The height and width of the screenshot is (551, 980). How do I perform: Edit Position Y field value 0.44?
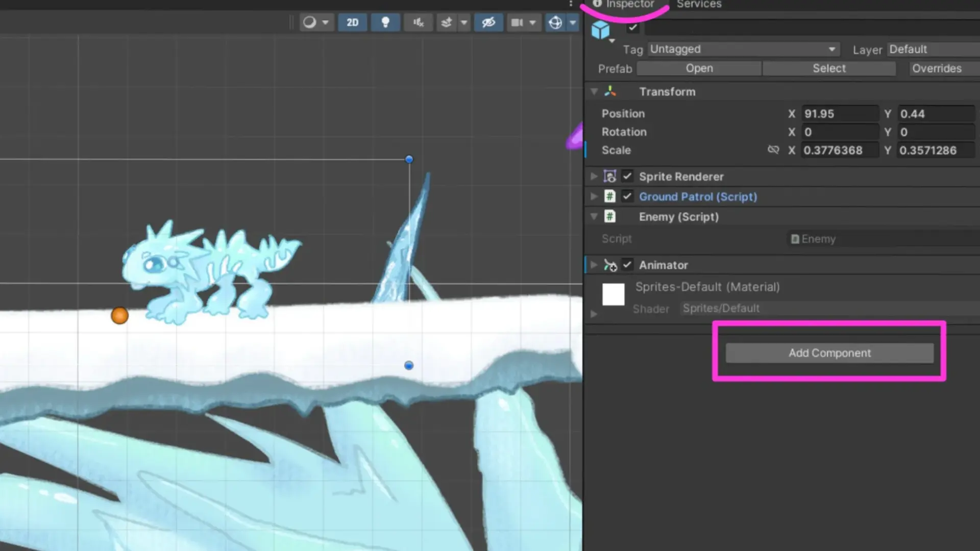coord(937,114)
